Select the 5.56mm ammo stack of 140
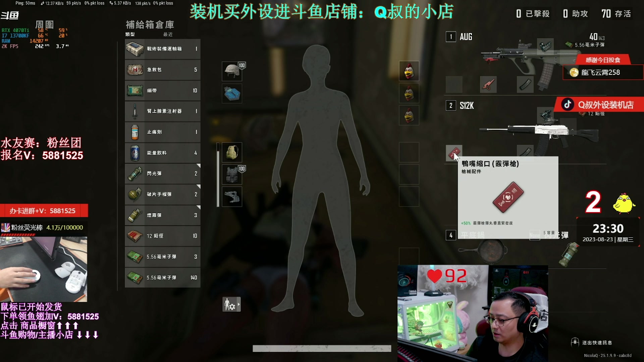This screenshot has height=362, width=644. pos(163,278)
